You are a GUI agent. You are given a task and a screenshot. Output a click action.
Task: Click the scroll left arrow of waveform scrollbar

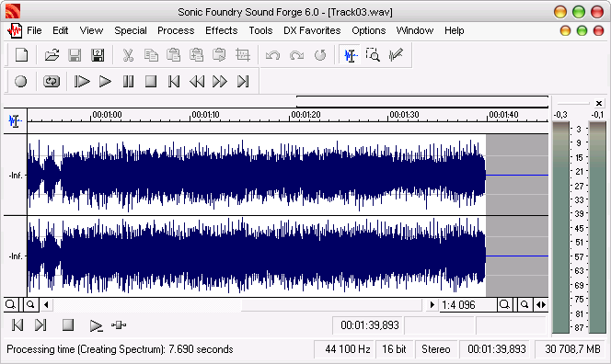tap(46, 304)
